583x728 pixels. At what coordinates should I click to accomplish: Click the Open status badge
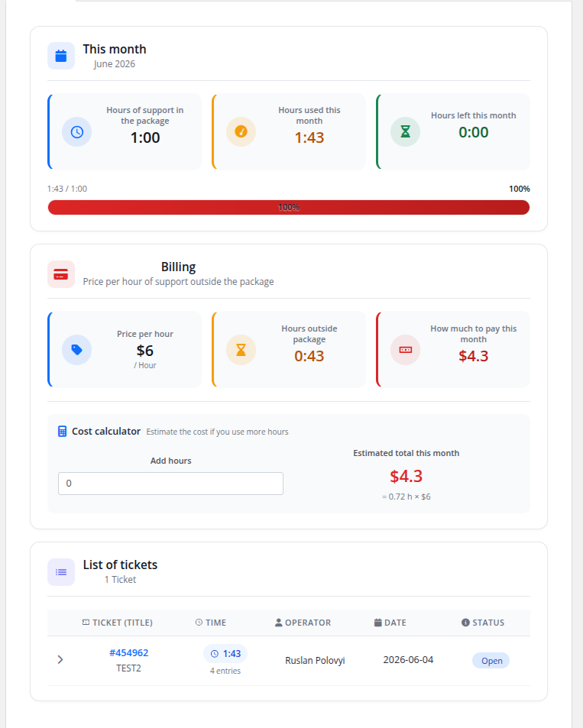point(491,661)
